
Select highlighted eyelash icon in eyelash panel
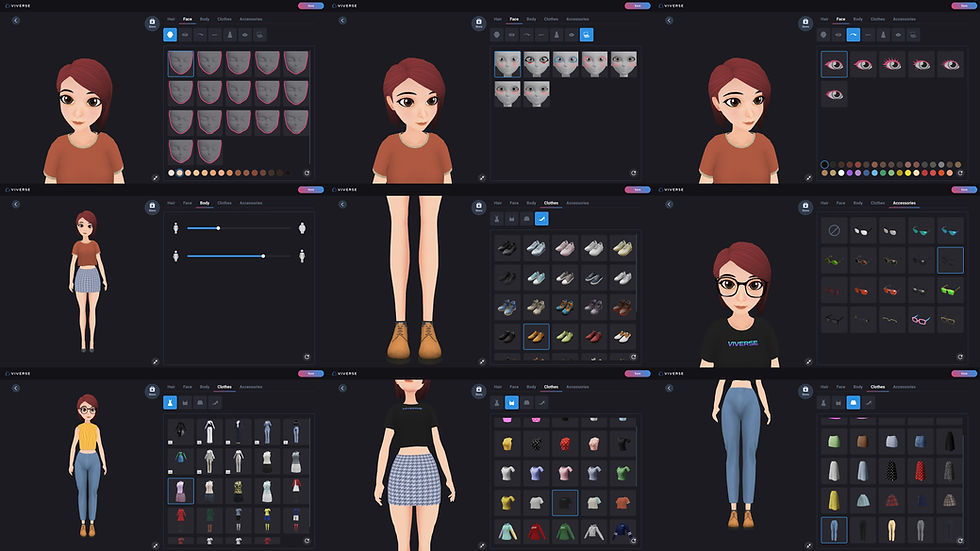coord(853,35)
